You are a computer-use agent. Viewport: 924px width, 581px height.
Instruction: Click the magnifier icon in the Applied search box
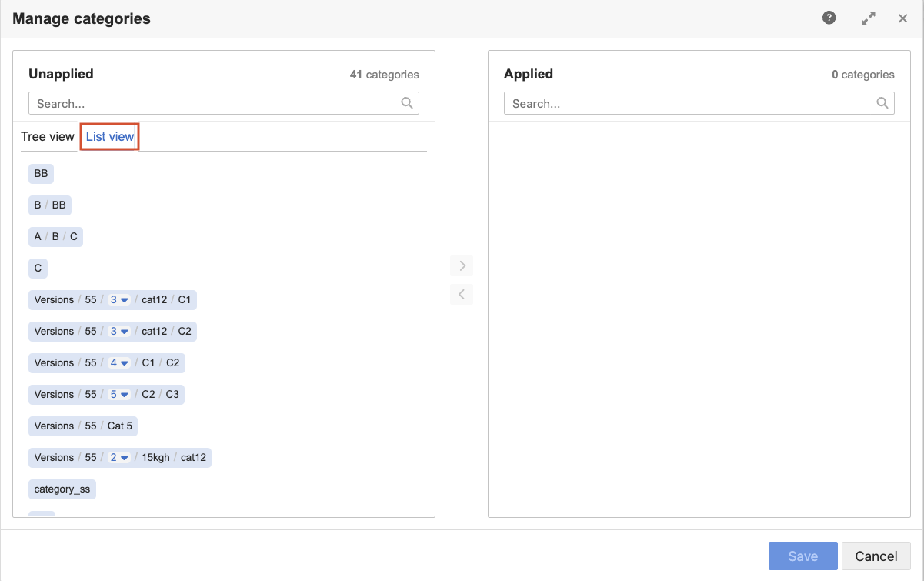[882, 102]
